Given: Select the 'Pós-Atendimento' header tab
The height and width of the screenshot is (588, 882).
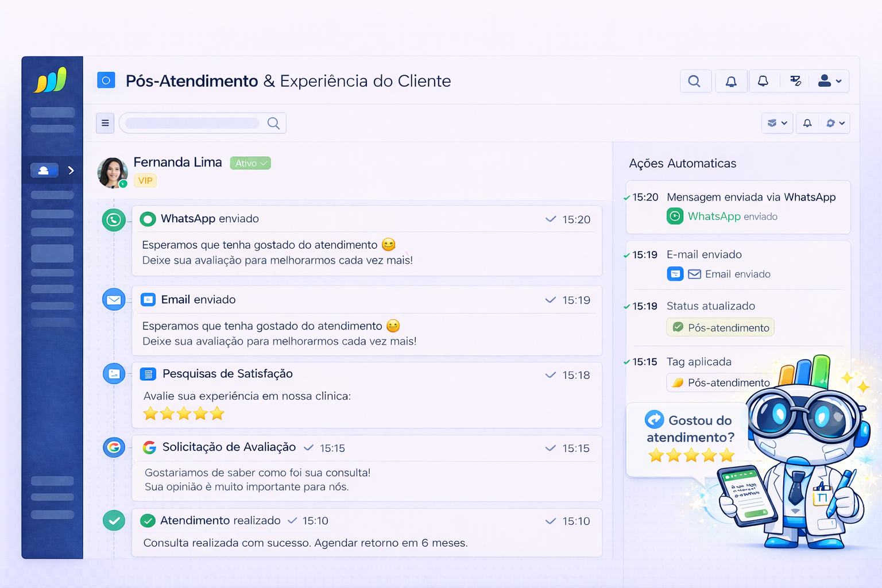Looking at the screenshot, I should coord(192,80).
